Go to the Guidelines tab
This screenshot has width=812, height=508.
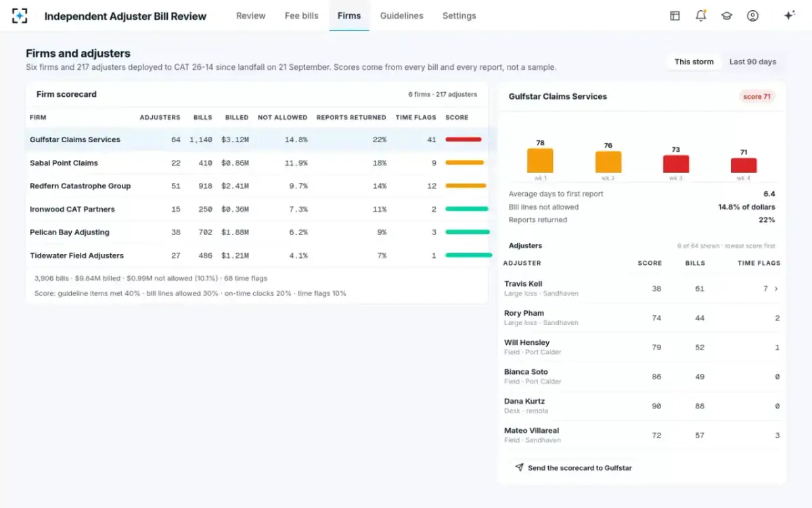coord(401,16)
